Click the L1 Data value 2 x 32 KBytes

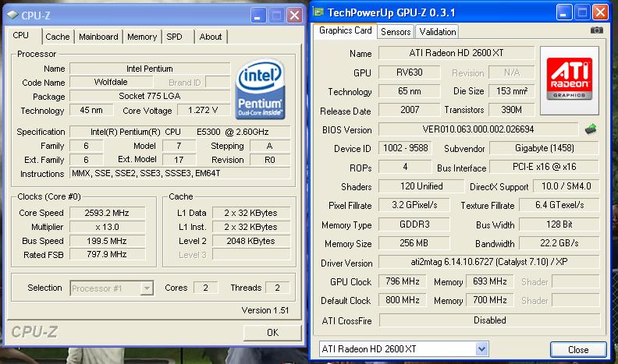click(x=251, y=213)
